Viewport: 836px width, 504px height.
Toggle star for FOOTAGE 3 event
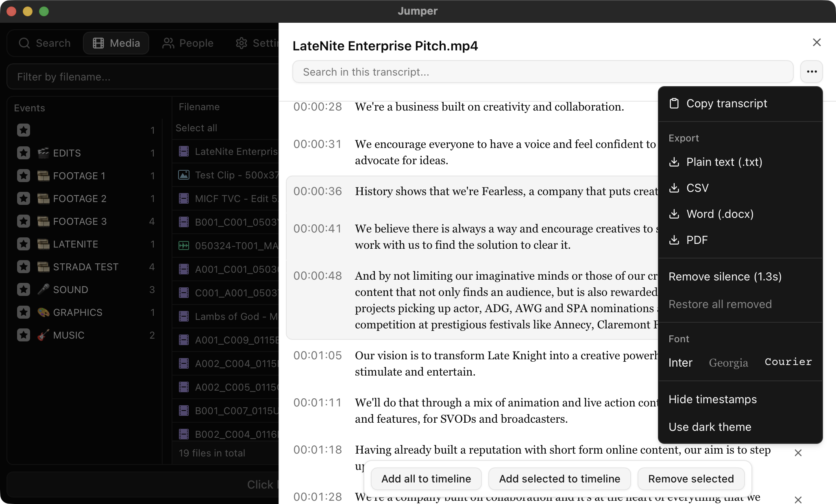[24, 221]
